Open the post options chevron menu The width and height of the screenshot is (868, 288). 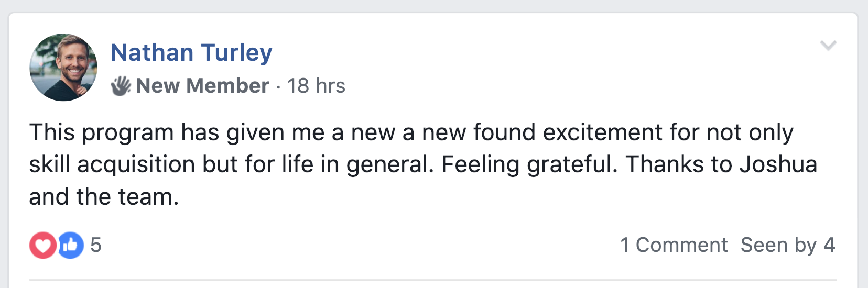pos(828,46)
